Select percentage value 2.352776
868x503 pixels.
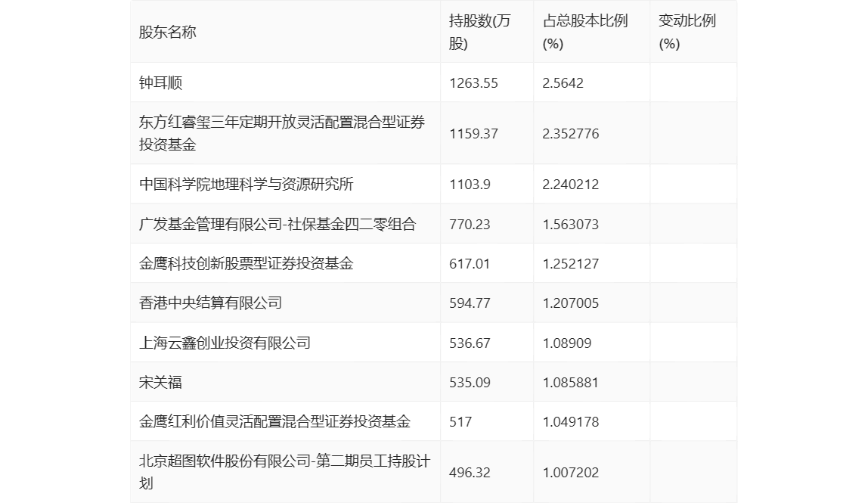coord(571,134)
